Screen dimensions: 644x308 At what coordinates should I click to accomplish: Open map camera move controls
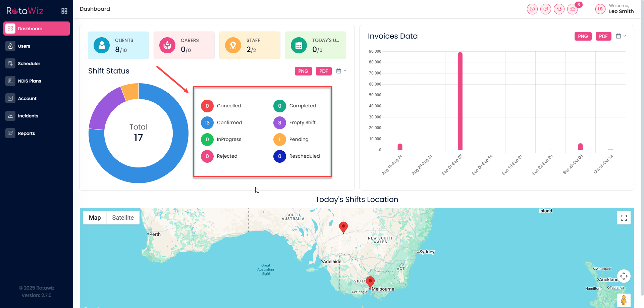(624, 276)
